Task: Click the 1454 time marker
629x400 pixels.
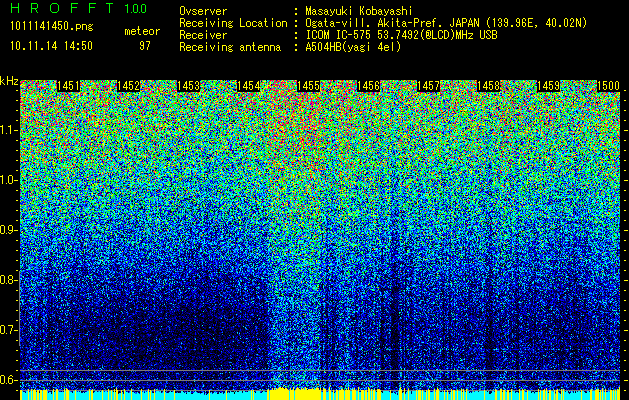Action: [x=249, y=86]
